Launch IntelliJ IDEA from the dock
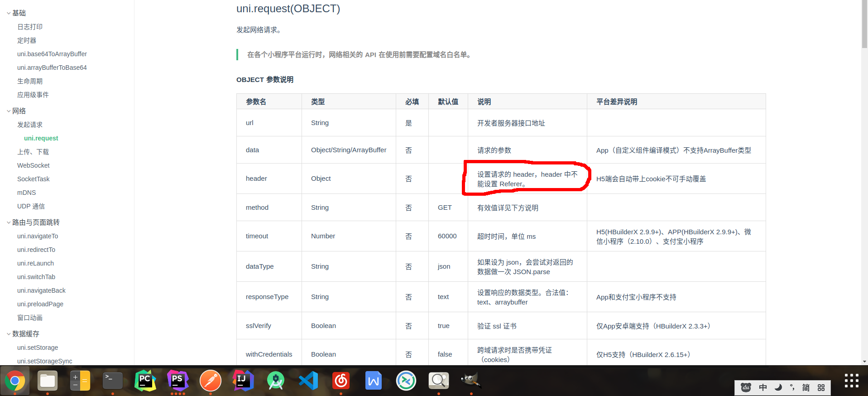 [x=243, y=381]
